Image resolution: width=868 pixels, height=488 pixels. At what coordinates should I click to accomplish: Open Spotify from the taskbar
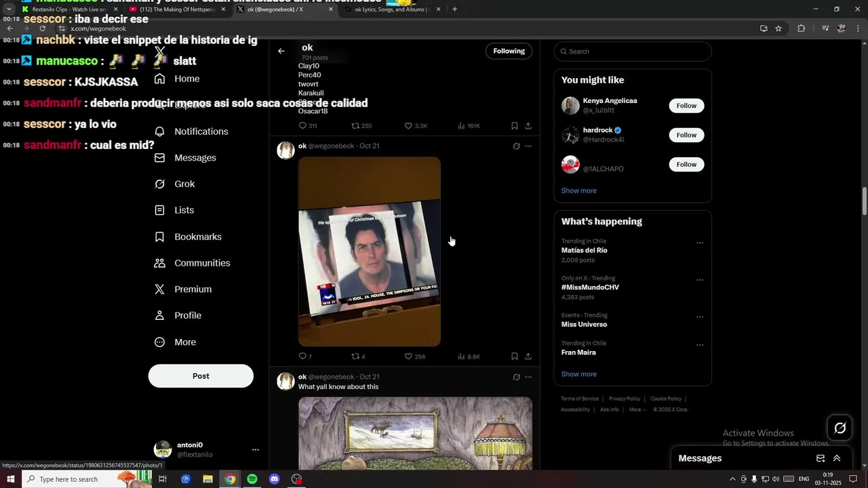click(252, 479)
